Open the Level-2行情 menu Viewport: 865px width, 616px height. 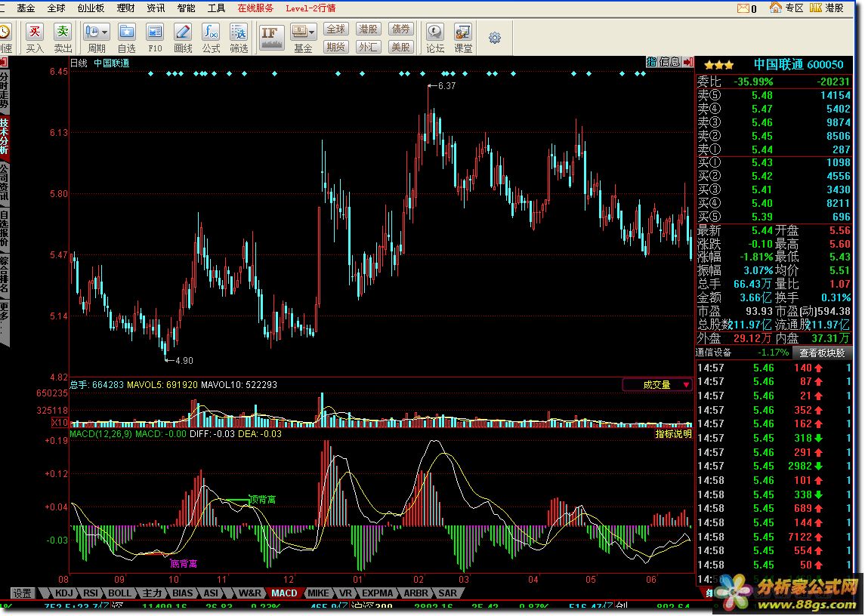(x=310, y=8)
